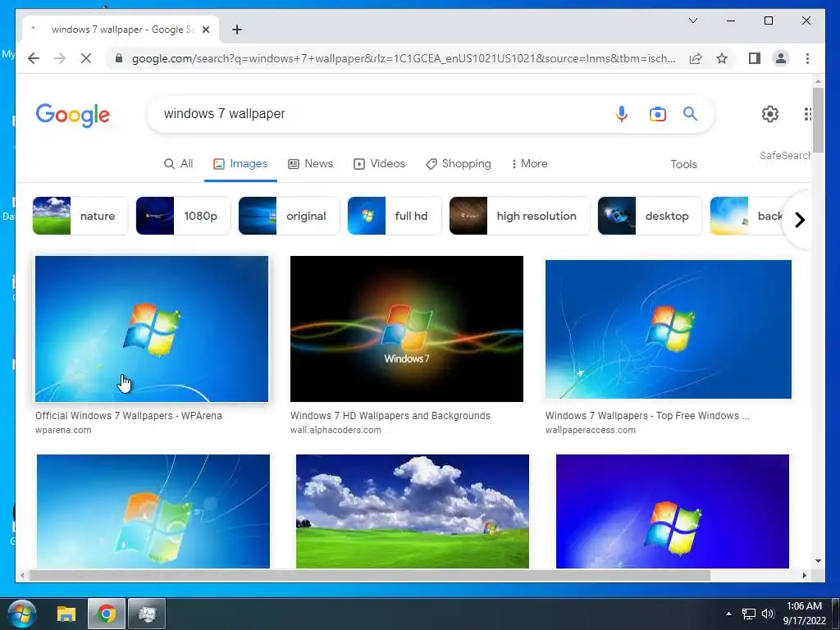Open the Windows Start menu

pyautogui.click(x=21, y=614)
